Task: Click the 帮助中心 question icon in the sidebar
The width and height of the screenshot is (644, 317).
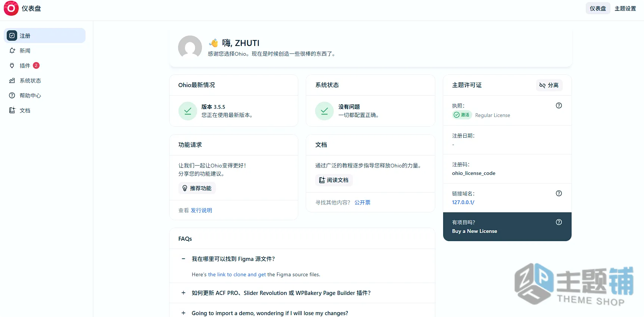Action: [12, 95]
